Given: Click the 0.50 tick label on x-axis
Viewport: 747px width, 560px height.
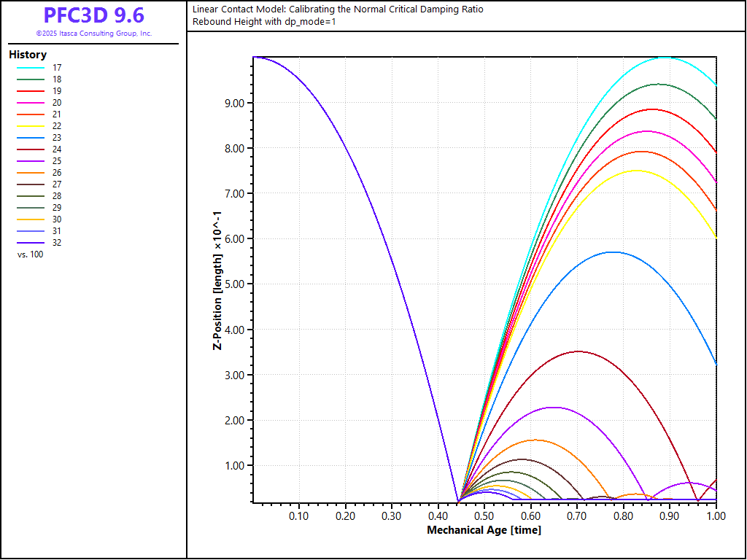Looking at the screenshot, I should point(484,516).
